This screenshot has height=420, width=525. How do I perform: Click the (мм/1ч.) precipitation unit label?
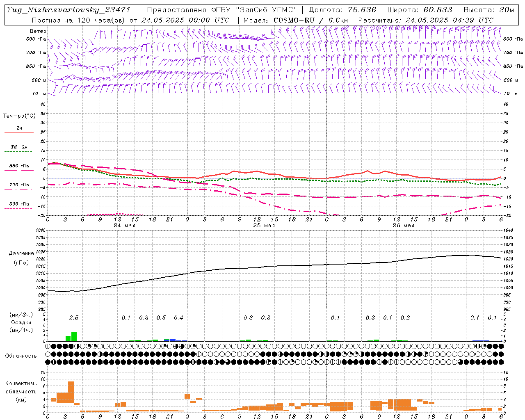coord(21,330)
